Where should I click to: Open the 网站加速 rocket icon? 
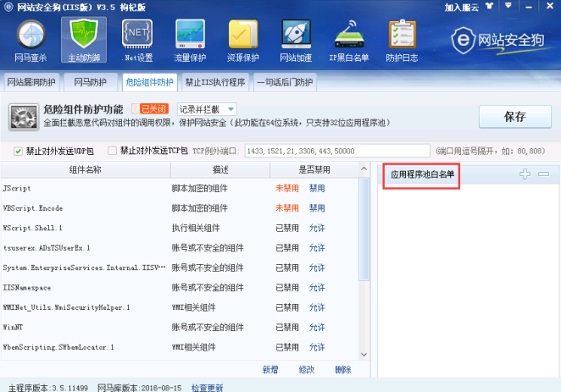(x=297, y=41)
